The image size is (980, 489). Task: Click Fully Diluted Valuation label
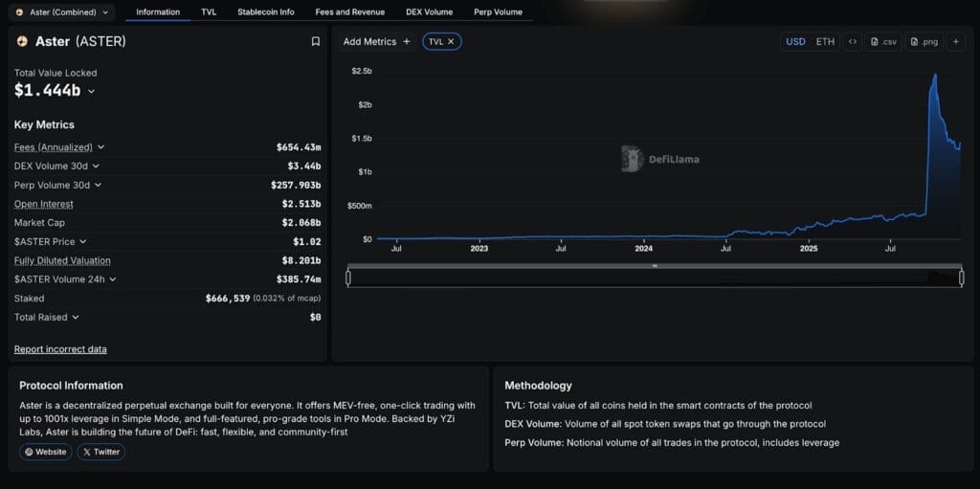(x=62, y=260)
